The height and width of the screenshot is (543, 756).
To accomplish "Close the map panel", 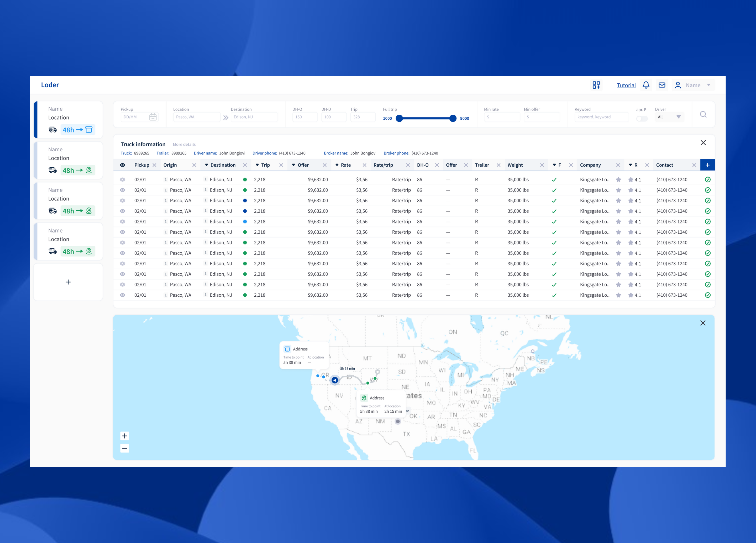I will [x=703, y=323].
